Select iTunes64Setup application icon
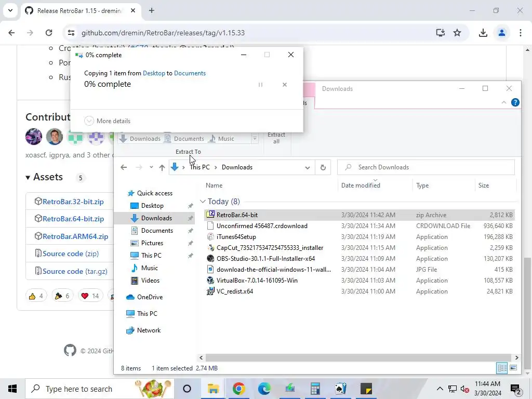 tap(210, 237)
